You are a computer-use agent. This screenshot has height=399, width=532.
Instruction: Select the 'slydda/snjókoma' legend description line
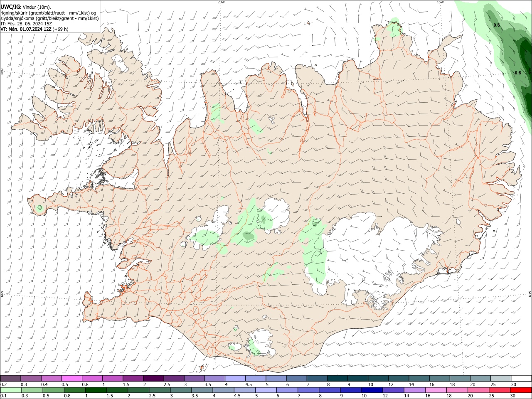[49, 18]
